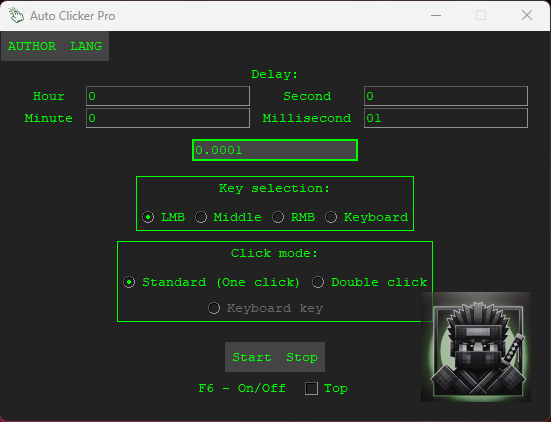This screenshot has height=422, width=551.
Task: Open the LANG menu
Action: (x=86, y=46)
